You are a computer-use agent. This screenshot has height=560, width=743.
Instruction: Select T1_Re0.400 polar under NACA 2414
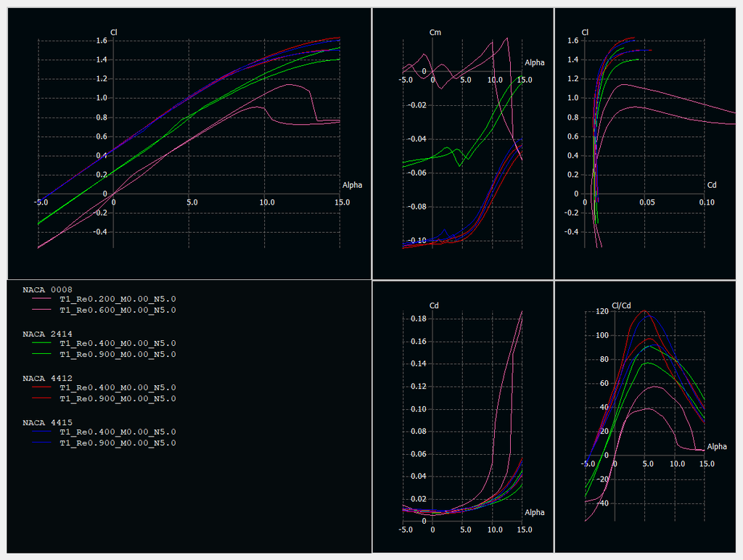(118, 343)
